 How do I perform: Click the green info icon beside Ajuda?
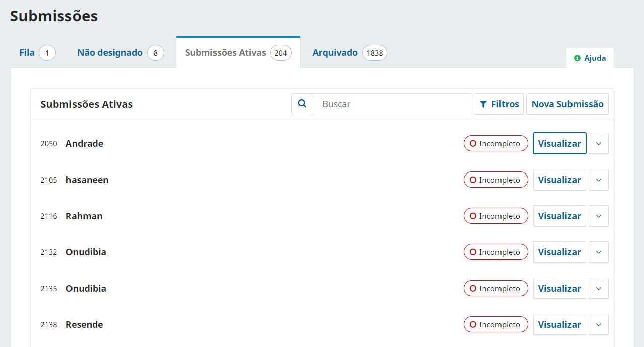coord(577,58)
